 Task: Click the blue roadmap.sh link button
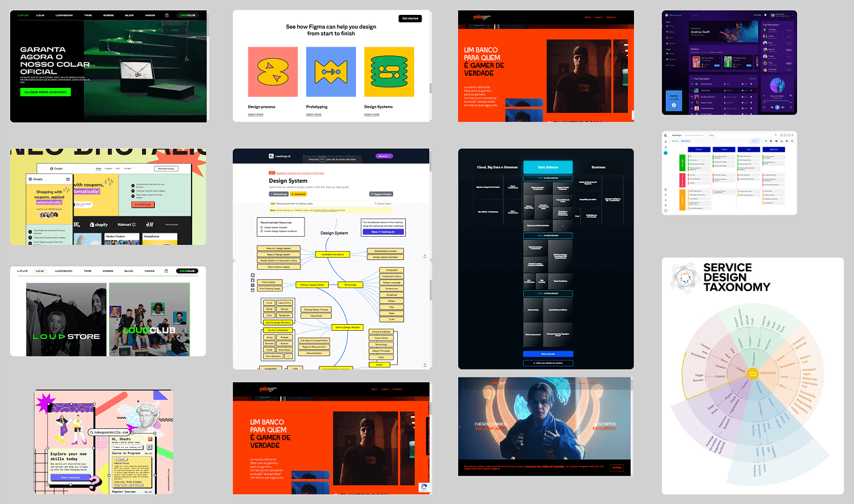tap(382, 231)
